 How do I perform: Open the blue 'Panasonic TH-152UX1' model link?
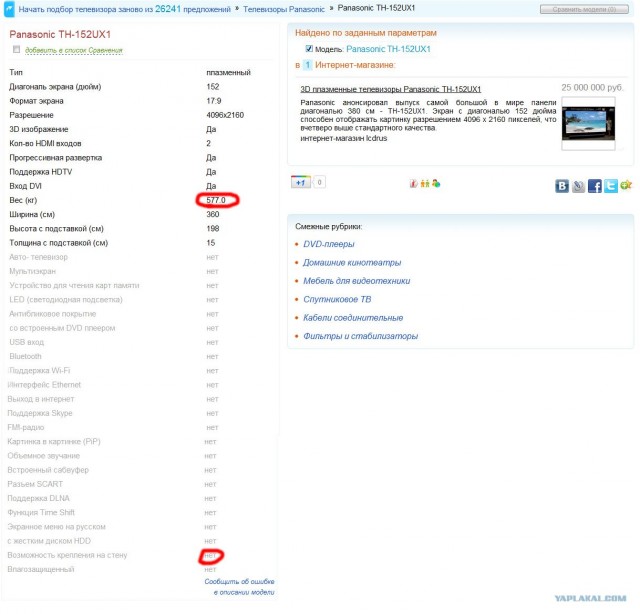coord(388,49)
